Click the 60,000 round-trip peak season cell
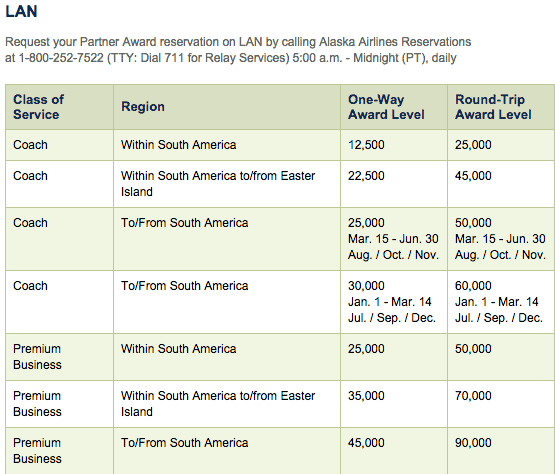Viewport: 555px width, 474px height. [x=501, y=302]
